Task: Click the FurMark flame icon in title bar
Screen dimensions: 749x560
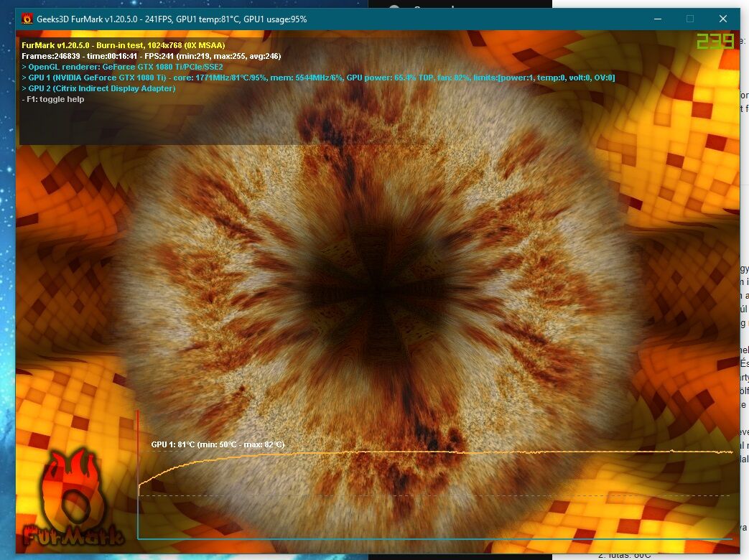Action: pos(27,19)
